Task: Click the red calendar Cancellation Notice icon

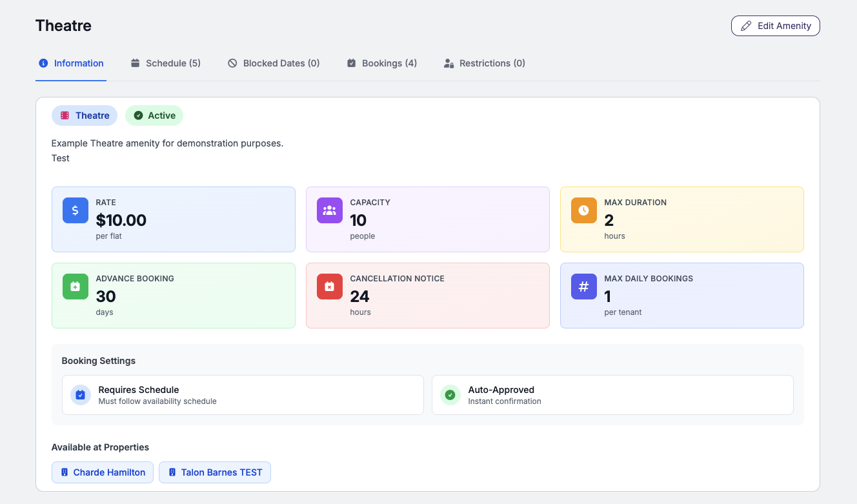Action: 330,287
